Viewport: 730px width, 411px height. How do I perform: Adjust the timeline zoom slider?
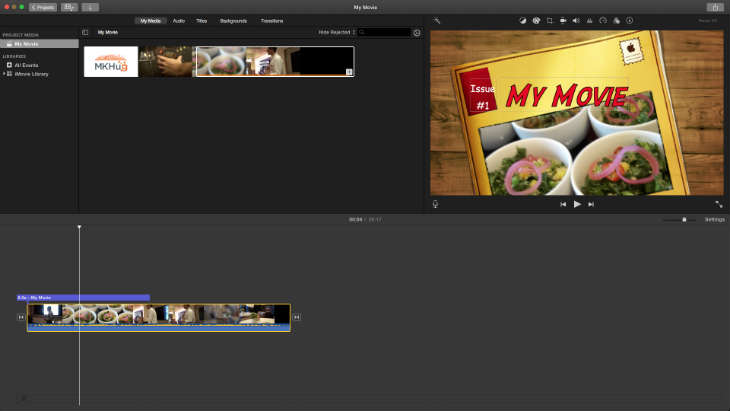[684, 219]
